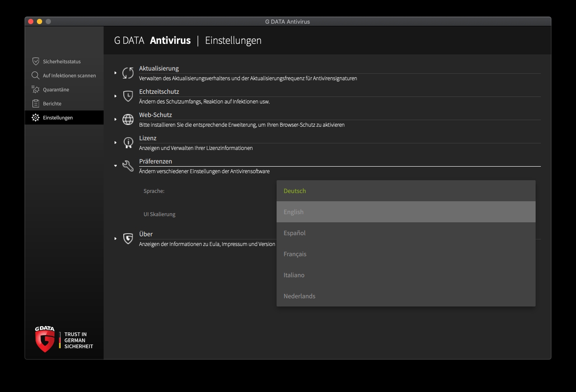The height and width of the screenshot is (392, 576).
Task: Click the Einstellungen gear icon
Action: pyautogui.click(x=36, y=118)
